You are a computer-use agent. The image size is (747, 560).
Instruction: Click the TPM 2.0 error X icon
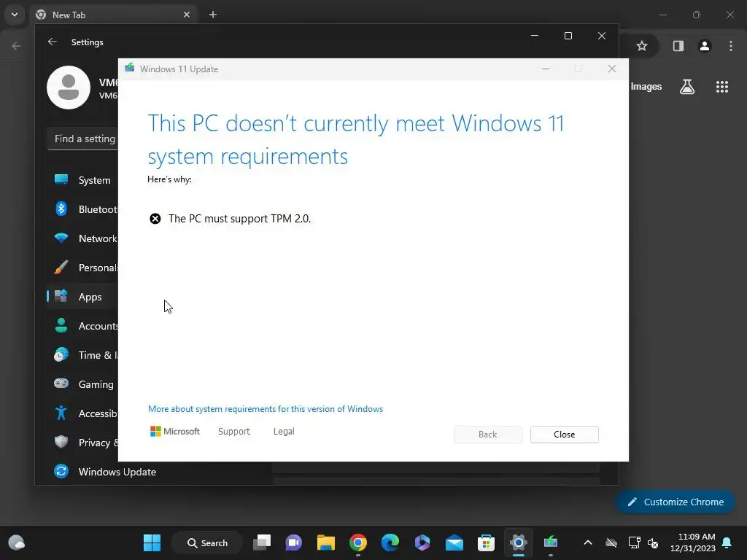click(155, 219)
